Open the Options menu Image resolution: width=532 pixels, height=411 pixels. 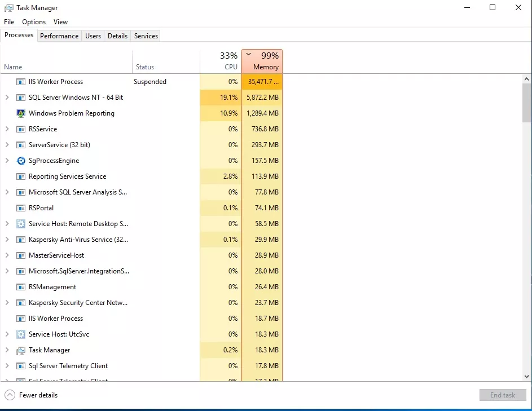(x=34, y=21)
